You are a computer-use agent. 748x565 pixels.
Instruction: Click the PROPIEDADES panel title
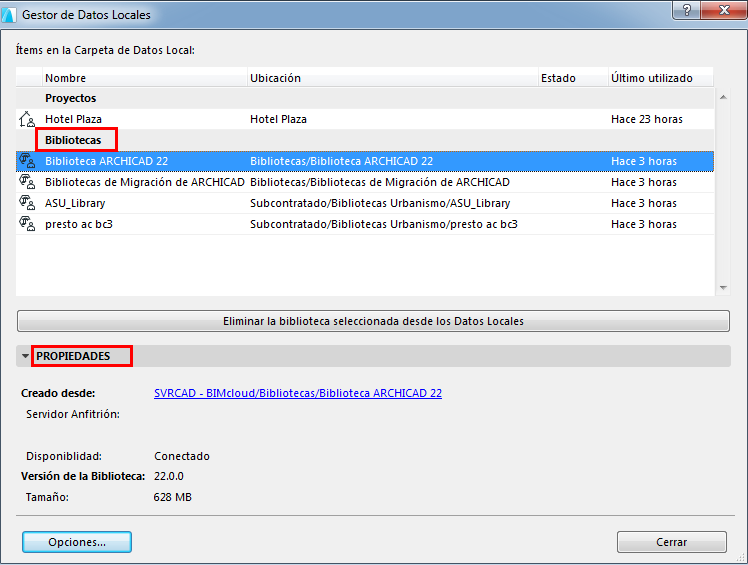point(73,356)
